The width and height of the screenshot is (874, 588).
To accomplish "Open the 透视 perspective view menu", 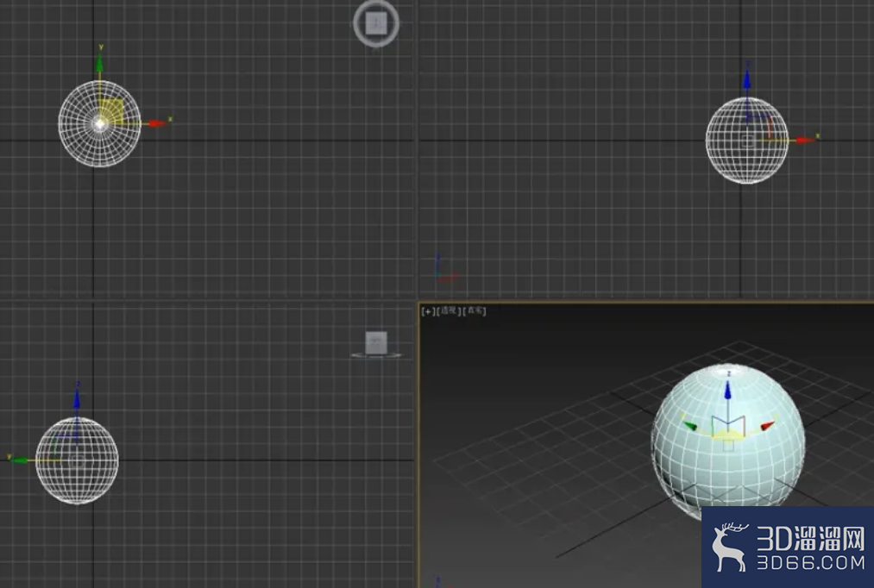I will [x=448, y=311].
